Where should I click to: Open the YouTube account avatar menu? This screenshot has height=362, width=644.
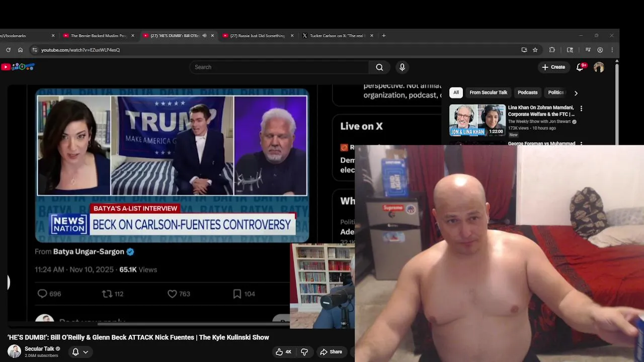coord(599,67)
